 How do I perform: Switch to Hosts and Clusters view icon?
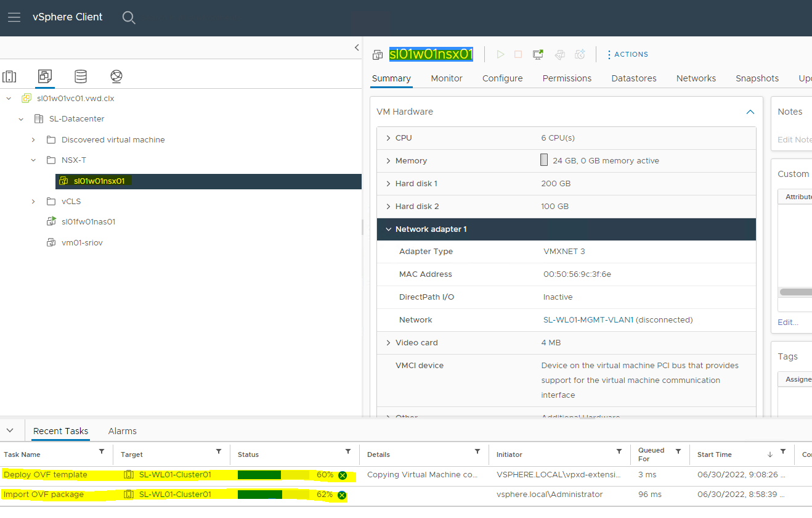click(x=9, y=76)
